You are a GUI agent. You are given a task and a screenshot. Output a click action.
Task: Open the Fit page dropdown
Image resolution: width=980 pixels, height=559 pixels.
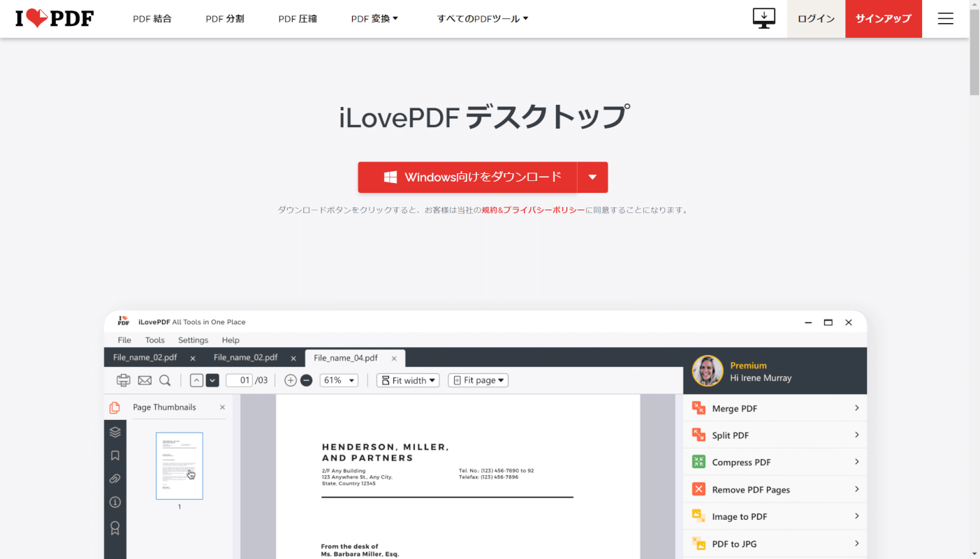click(478, 380)
